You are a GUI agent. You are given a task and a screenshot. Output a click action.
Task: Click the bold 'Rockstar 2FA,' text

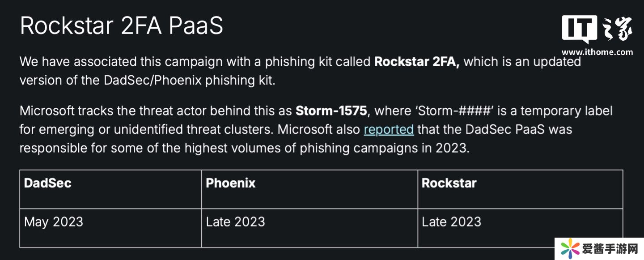417,62
